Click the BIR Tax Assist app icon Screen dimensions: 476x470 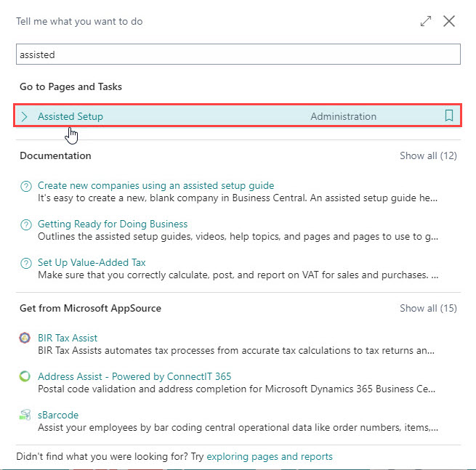(25, 338)
